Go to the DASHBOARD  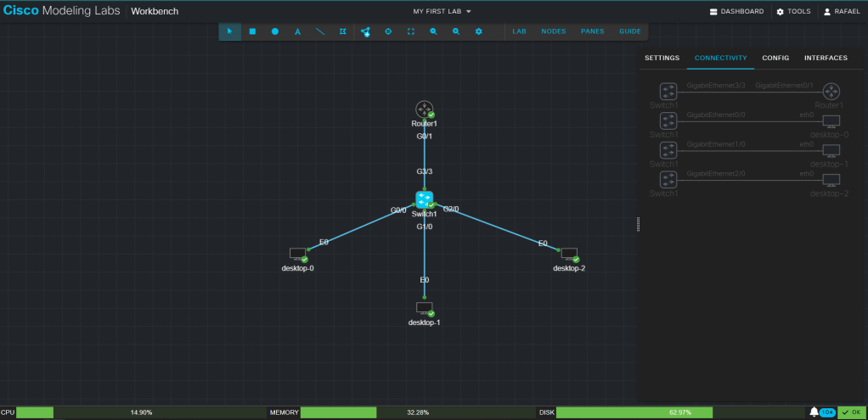tap(736, 12)
